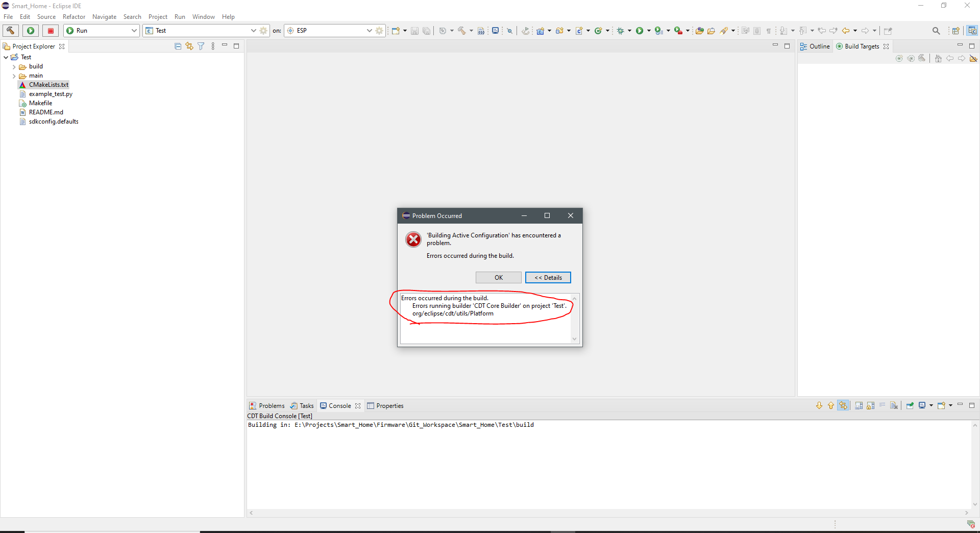Maximize the editor area
This screenshot has height=533, width=980.
click(787, 46)
